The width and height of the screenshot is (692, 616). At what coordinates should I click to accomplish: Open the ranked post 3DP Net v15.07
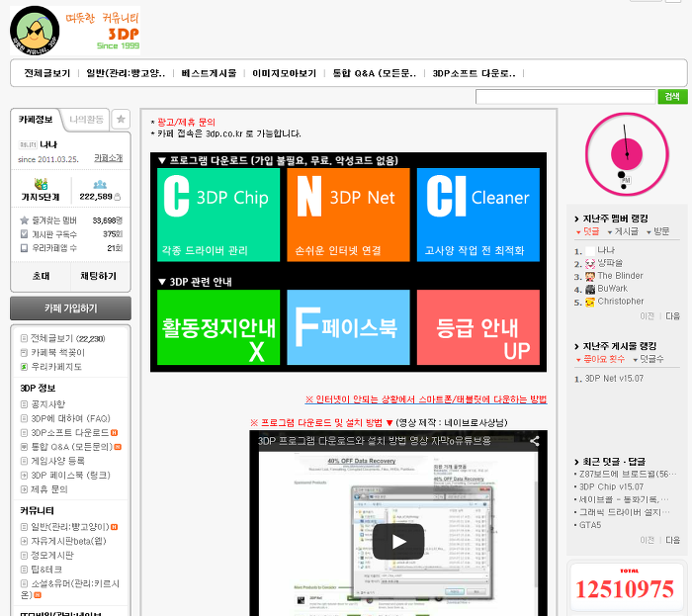pos(614,379)
